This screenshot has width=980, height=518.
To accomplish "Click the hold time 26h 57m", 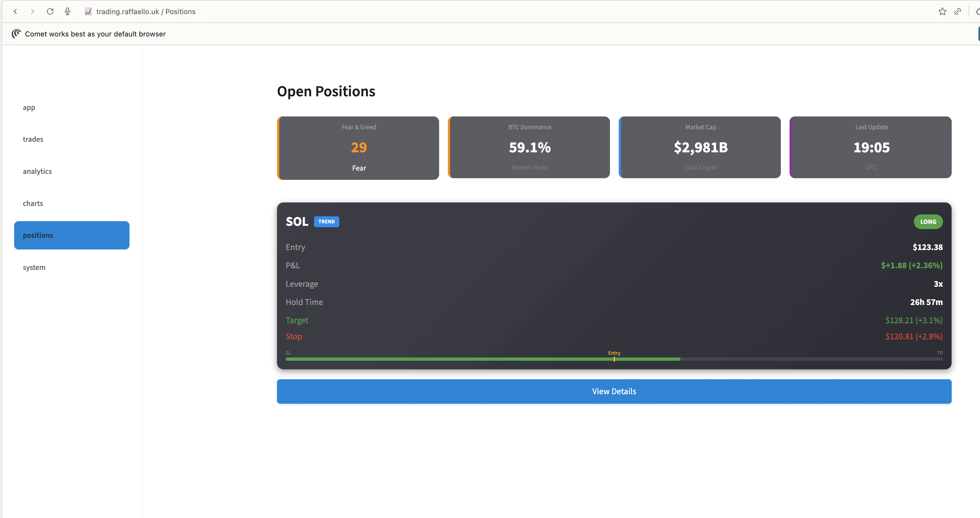I will click(x=926, y=302).
